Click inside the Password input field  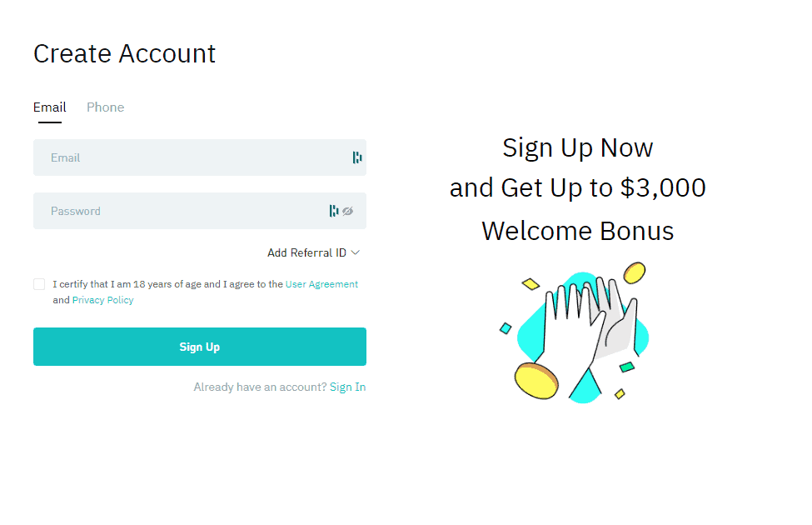(167, 211)
